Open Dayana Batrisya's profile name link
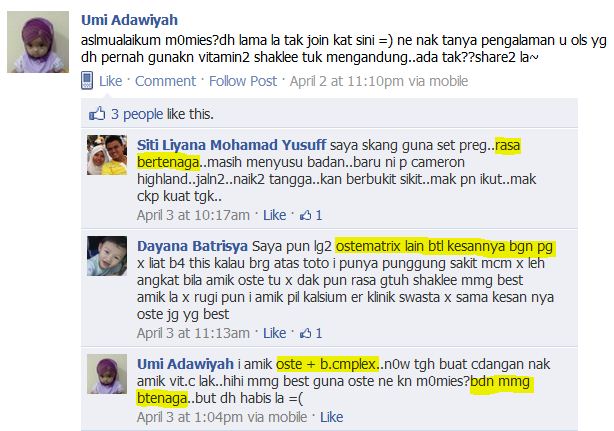The width and height of the screenshot is (614, 431). click(x=192, y=246)
